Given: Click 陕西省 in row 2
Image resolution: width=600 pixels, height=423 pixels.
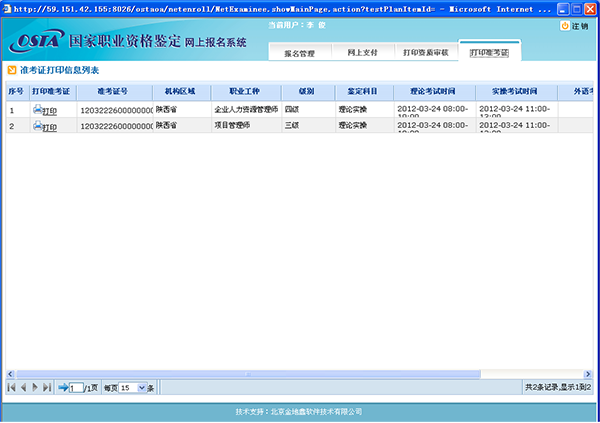Looking at the screenshot, I should coord(166,125).
